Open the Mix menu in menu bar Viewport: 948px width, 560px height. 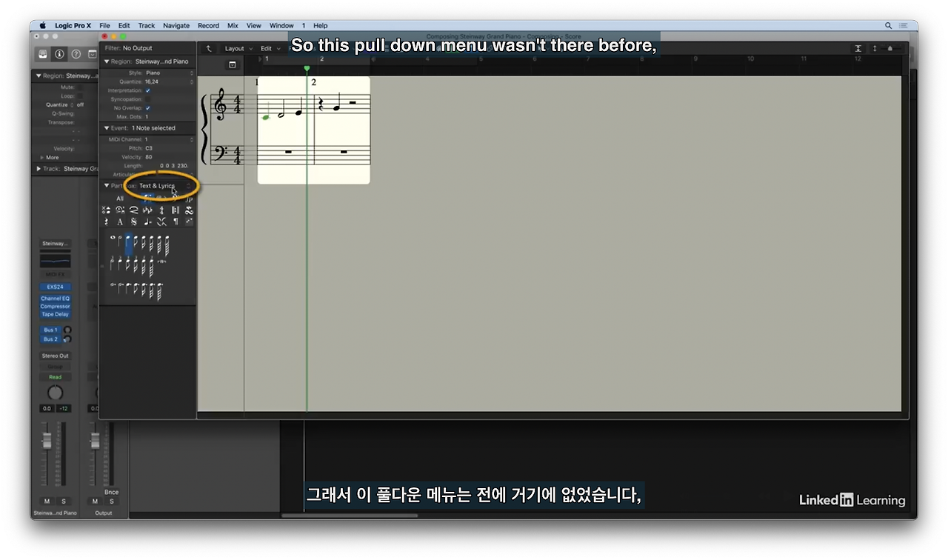point(233,25)
